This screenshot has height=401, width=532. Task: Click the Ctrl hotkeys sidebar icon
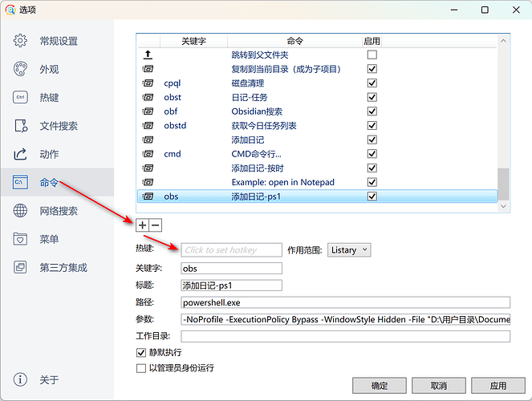(x=20, y=97)
